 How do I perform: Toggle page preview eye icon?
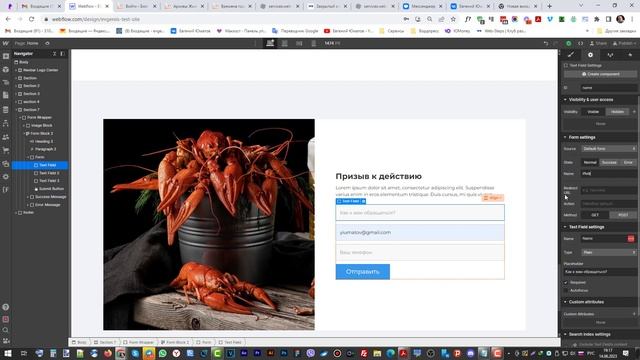click(47, 43)
